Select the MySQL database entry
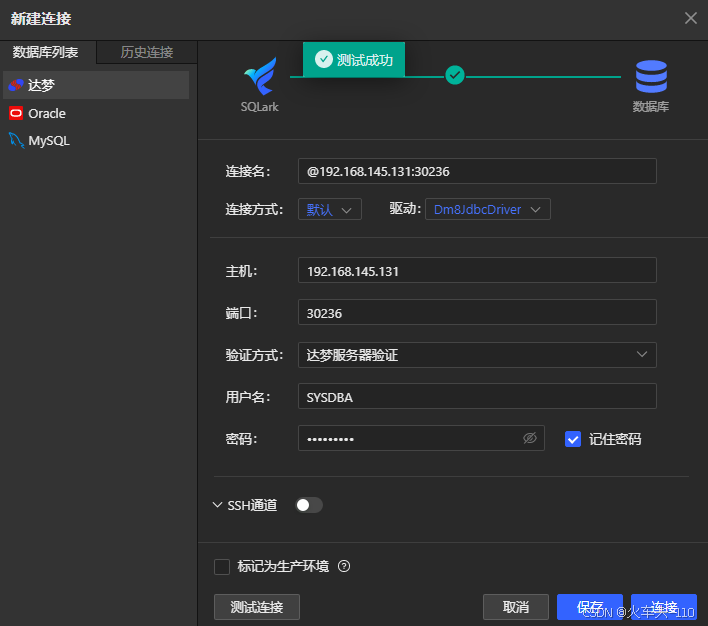The height and width of the screenshot is (626, 708). (96, 140)
